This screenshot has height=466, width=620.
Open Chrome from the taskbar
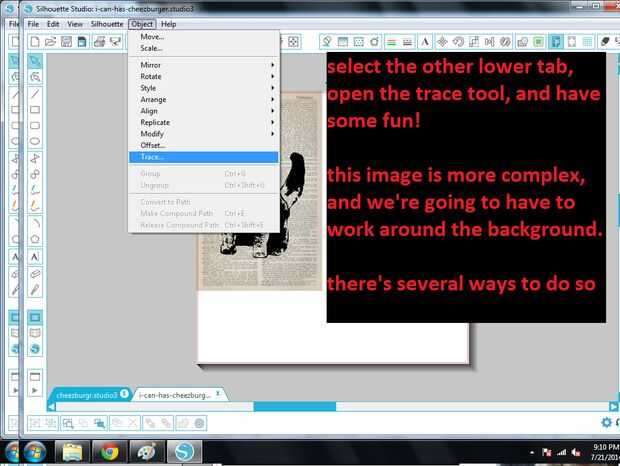pos(110,451)
